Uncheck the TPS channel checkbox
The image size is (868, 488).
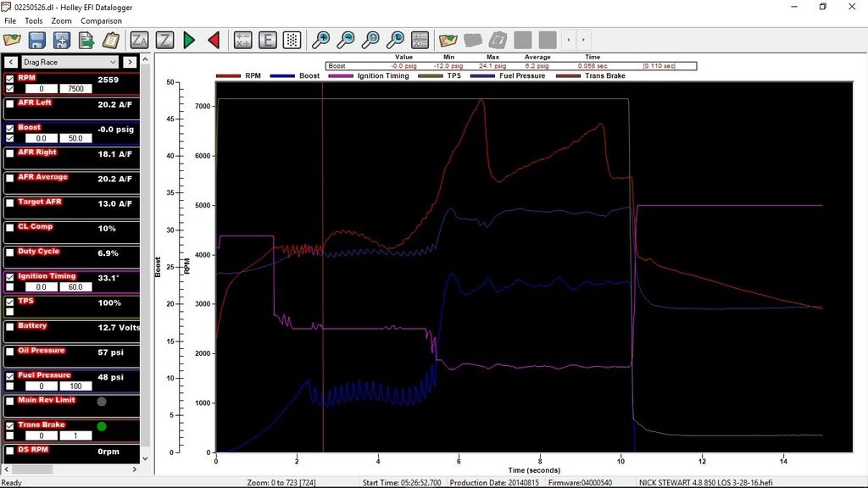point(10,302)
